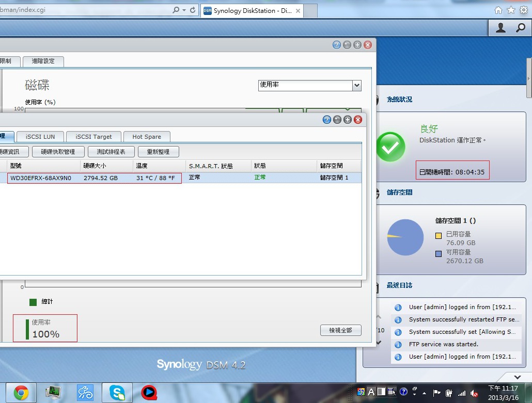
Task: Click the IME 'A' input mode indicator
Action: pos(371,392)
